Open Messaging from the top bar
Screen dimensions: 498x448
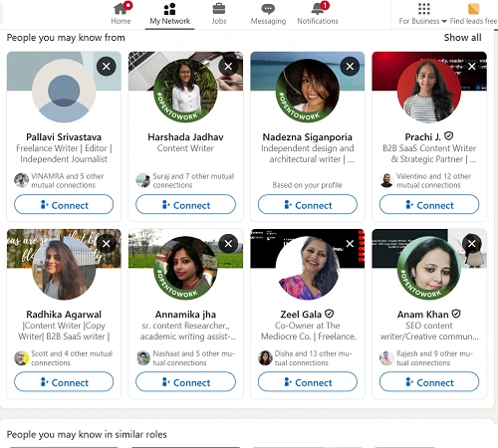click(x=268, y=14)
